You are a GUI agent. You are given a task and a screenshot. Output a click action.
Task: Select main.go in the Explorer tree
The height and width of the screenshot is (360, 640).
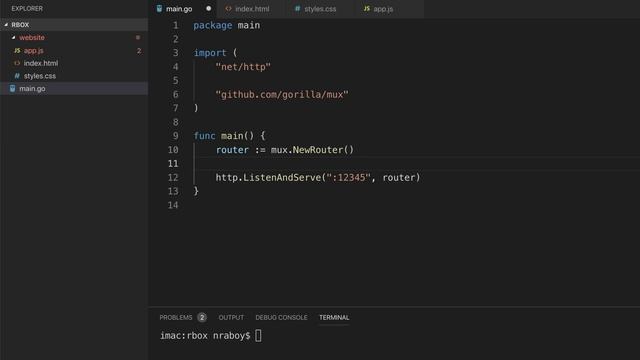tap(74, 89)
